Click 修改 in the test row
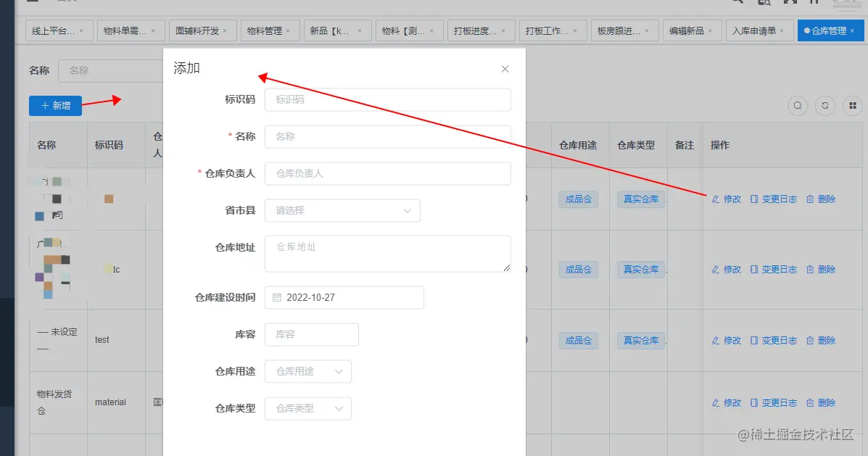The height and width of the screenshot is (456, 868). coord(727,340)
